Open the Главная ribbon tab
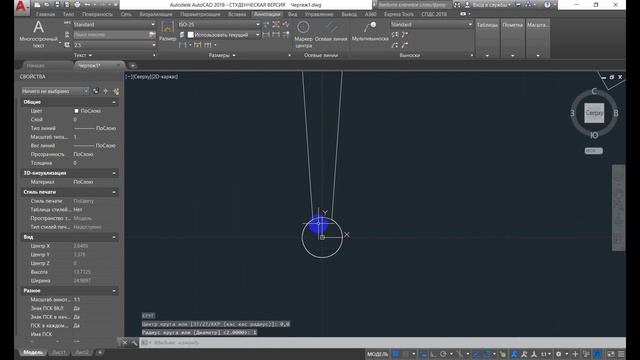640x360 pixels. [x=45, y=14]
